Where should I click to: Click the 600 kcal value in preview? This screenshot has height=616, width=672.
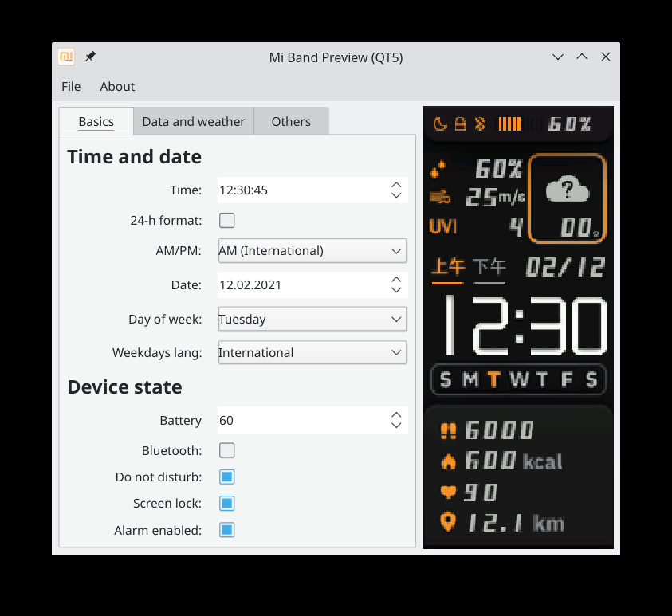[x=513, y=461]
